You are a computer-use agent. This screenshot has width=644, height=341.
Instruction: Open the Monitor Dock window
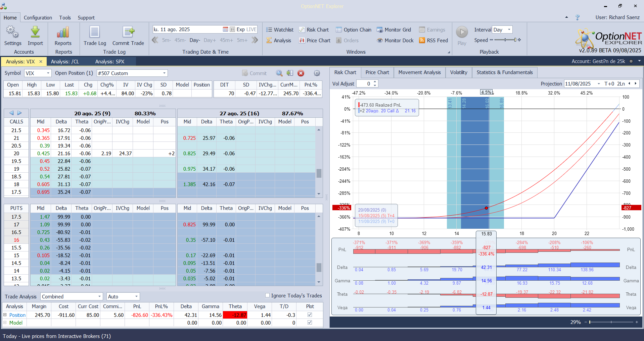point(395,41)
